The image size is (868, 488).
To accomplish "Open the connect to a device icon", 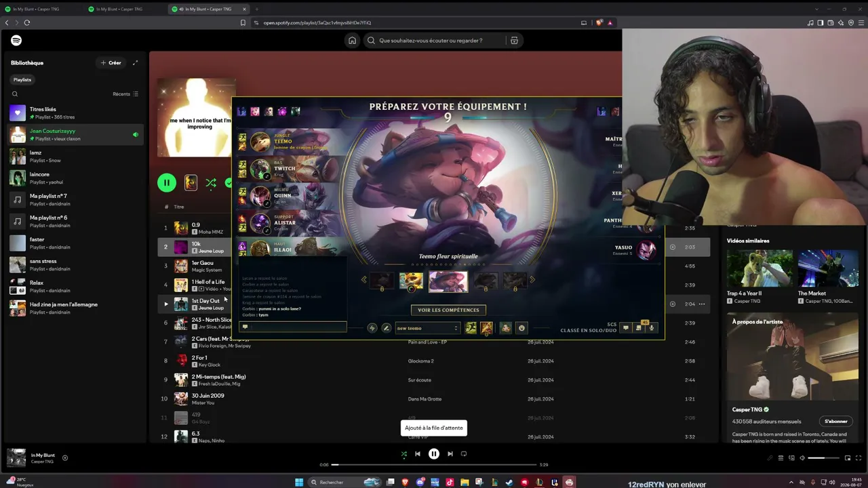I will pos(791,458).
